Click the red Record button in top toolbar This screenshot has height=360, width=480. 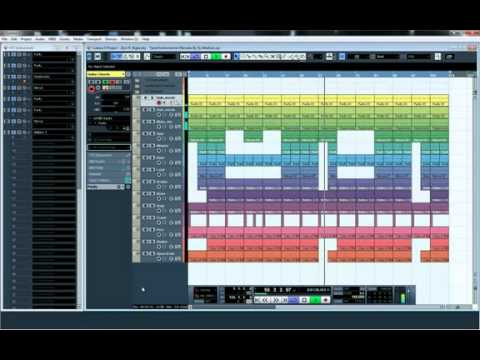coord(226,57)
